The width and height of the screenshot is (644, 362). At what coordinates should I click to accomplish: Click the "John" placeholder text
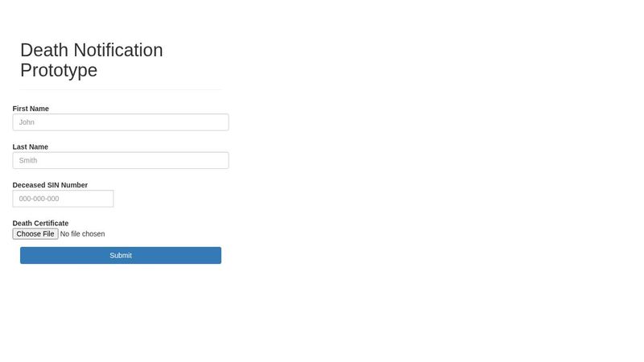(x=27, y=122)
